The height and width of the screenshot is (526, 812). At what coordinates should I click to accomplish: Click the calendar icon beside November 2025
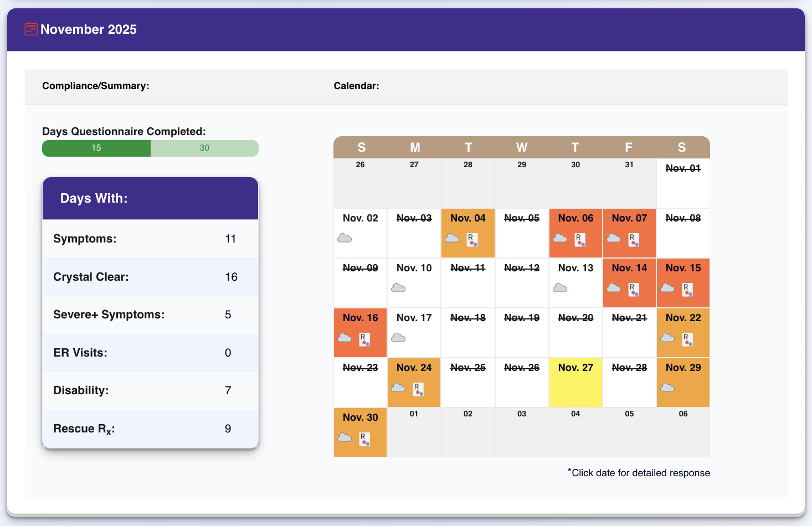point(31,29)
